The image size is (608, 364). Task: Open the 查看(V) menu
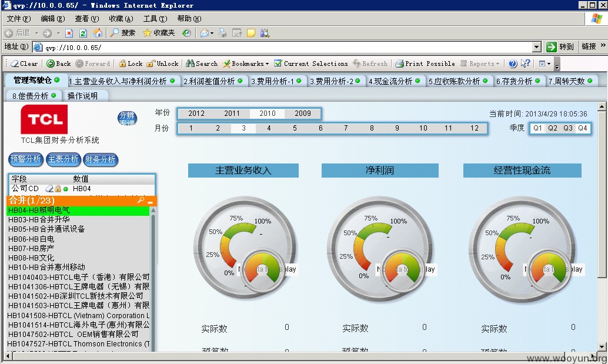[87, 19]
